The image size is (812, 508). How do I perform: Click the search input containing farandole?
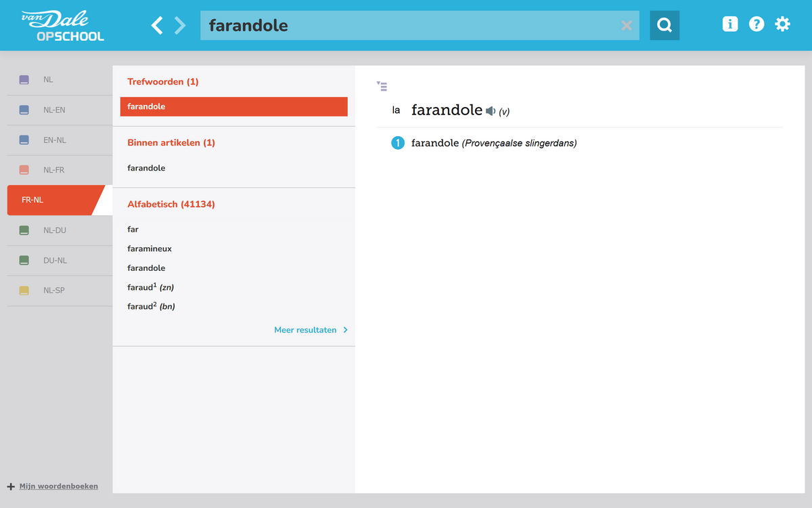click(x=420, y=26)
